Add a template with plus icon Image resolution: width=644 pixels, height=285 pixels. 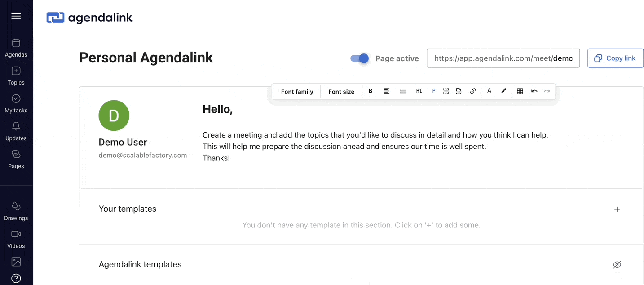coord(617,209)
